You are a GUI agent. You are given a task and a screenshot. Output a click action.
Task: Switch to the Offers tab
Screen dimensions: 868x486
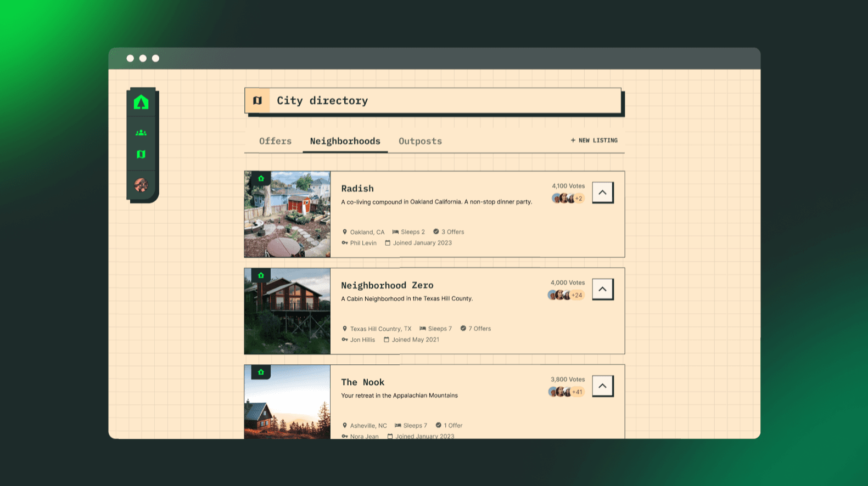pyautogui.click(x=276, y=141)
